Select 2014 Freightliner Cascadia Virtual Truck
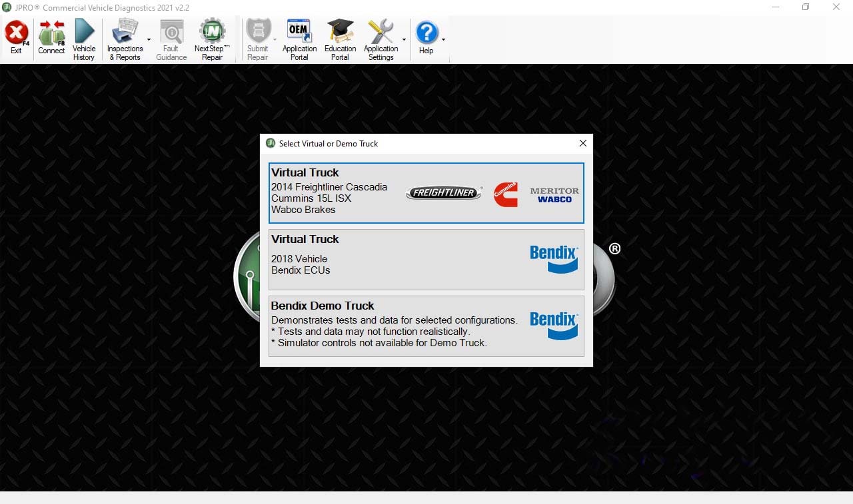The height and width of the screenshot is (504, 853). click(x=426, y=193)
